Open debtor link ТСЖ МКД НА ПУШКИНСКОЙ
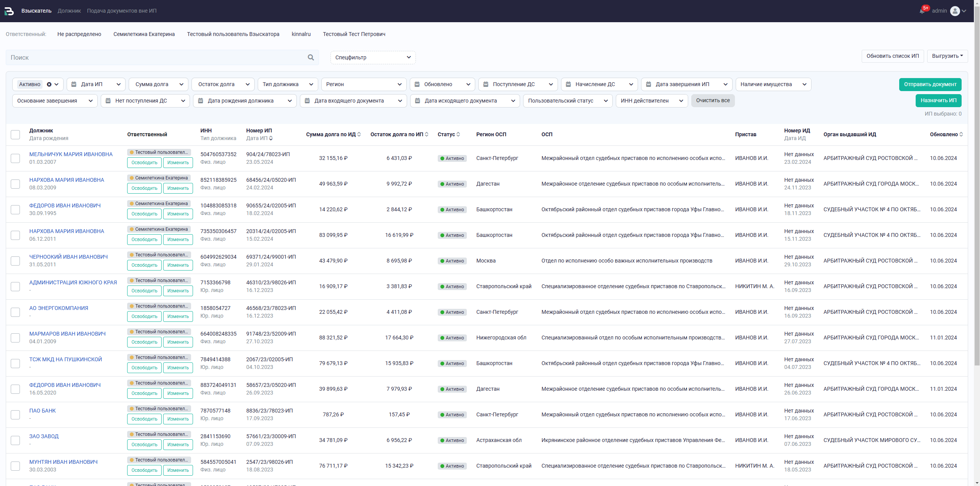The width and height of the screenshot is (980, 486). (65, 359)
